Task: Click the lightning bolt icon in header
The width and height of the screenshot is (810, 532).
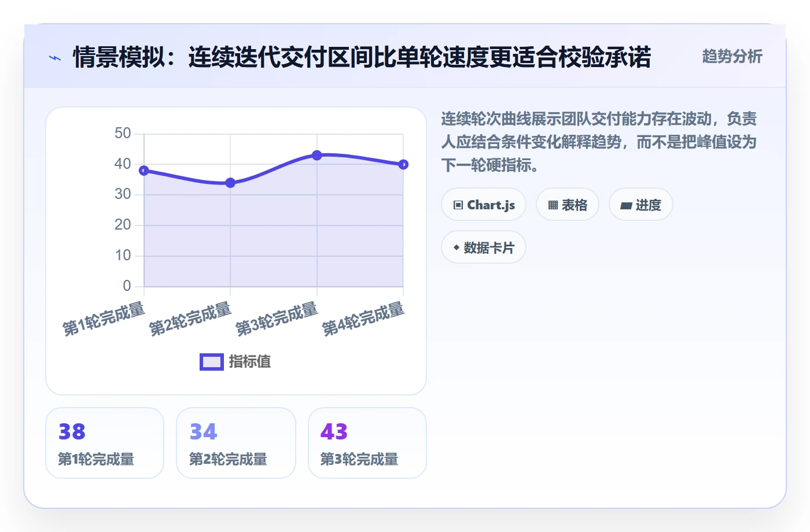Action: point(55,58)
